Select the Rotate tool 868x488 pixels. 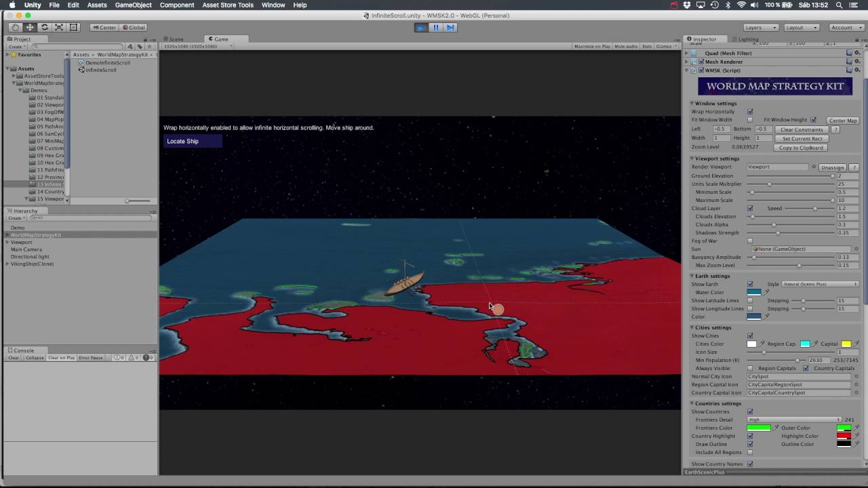45,28
